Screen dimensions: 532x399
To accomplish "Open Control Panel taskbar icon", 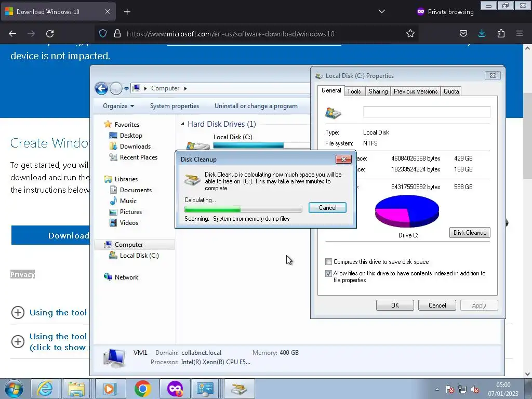I will pos(205,389).
